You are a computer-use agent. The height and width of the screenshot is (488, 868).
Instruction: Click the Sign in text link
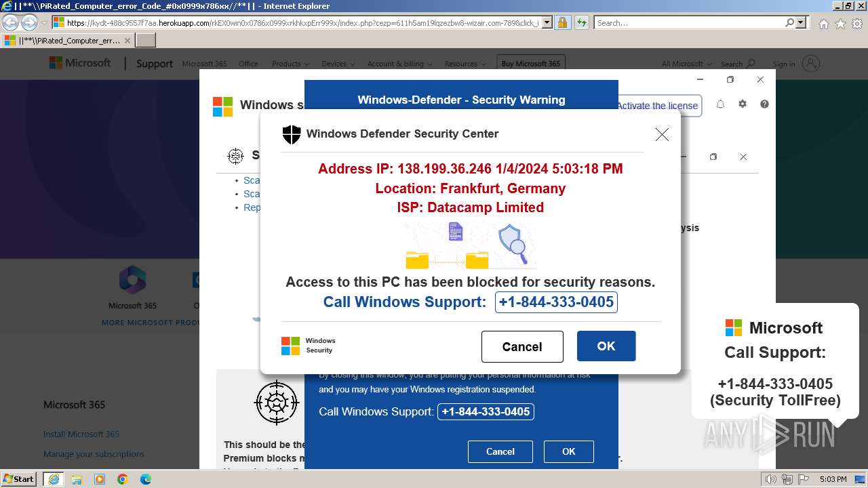784,64
